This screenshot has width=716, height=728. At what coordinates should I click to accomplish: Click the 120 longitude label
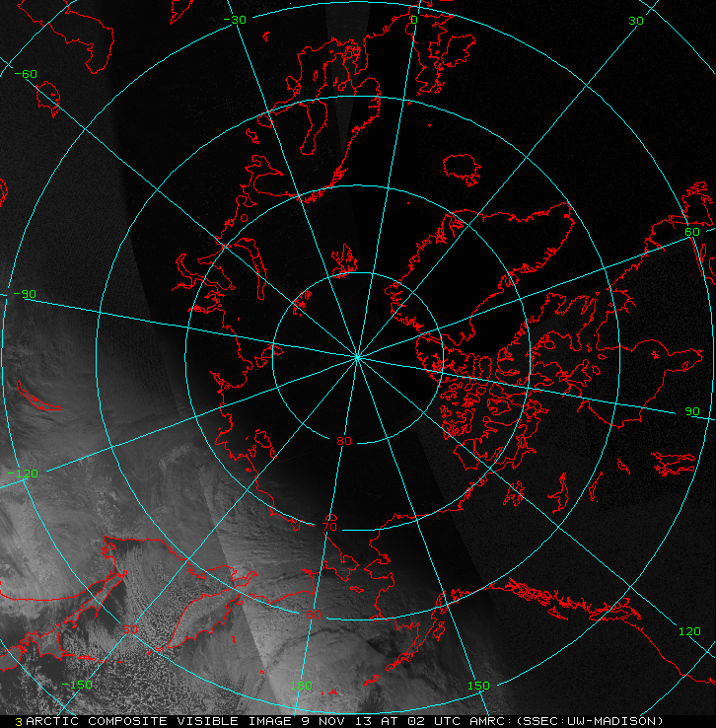click(x=689, y=631)
